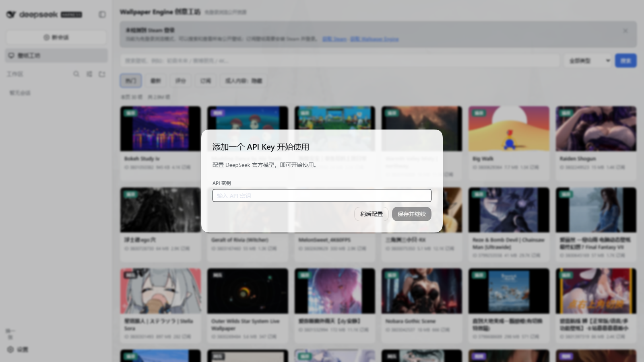Image resolution: width=644 pixels, height=362 pixels.
Task: Click the Raiden Shogun title text
Action: tap(578, 158)
